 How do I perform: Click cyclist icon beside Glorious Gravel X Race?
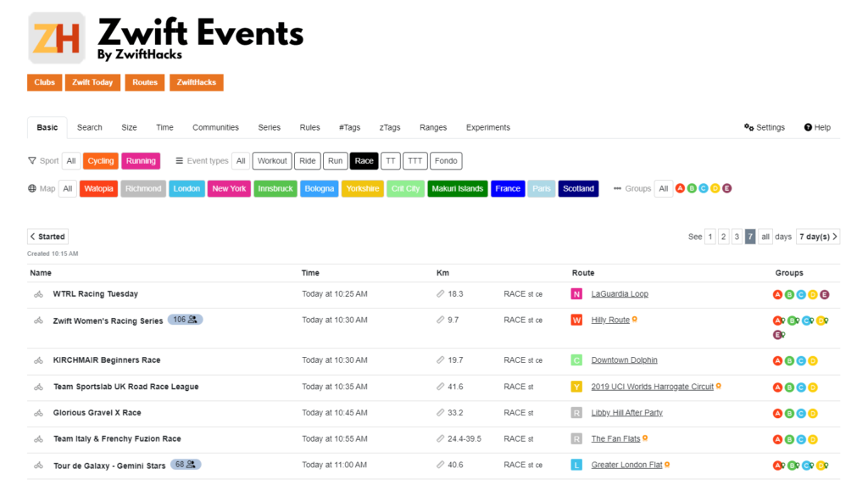(38, 413)
